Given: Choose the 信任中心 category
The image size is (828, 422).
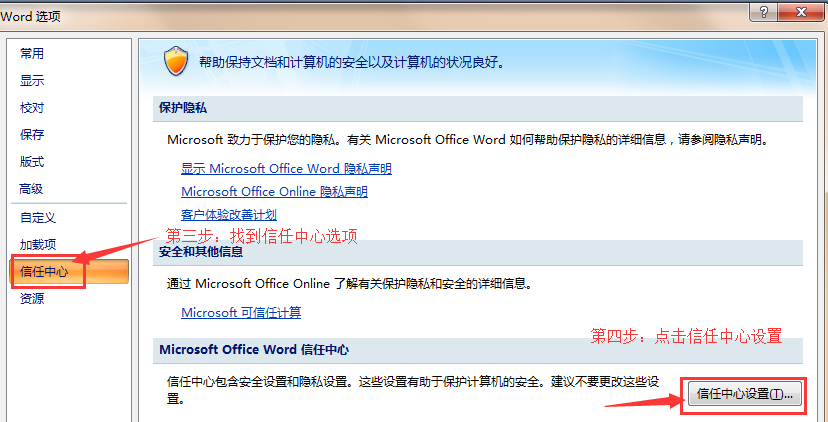Looking at the screenshot, I should coord(69,271).
